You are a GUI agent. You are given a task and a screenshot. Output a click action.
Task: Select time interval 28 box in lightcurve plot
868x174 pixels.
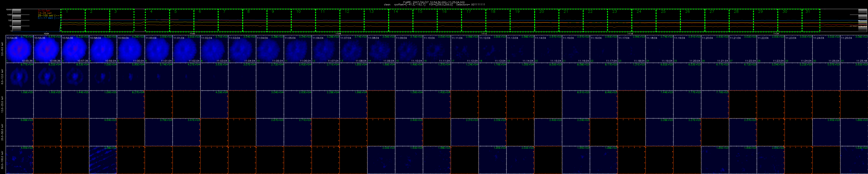741,21
